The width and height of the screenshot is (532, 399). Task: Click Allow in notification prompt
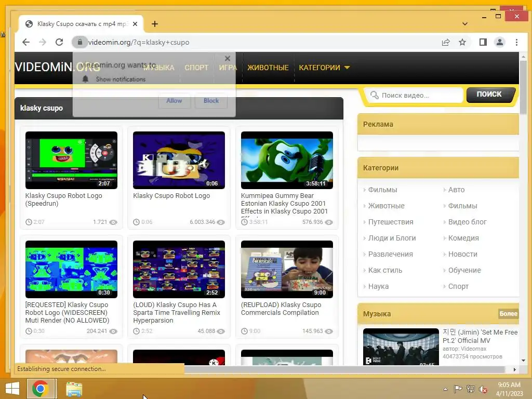pos(175,101)
